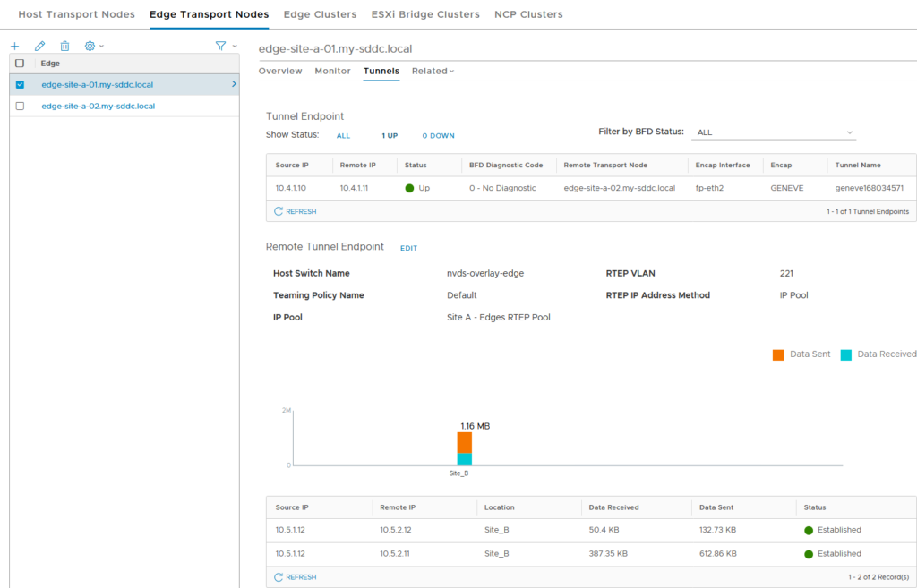Click the Location column header
The image size is (917, 588).
pyautogui.click(x=499, y=507)
